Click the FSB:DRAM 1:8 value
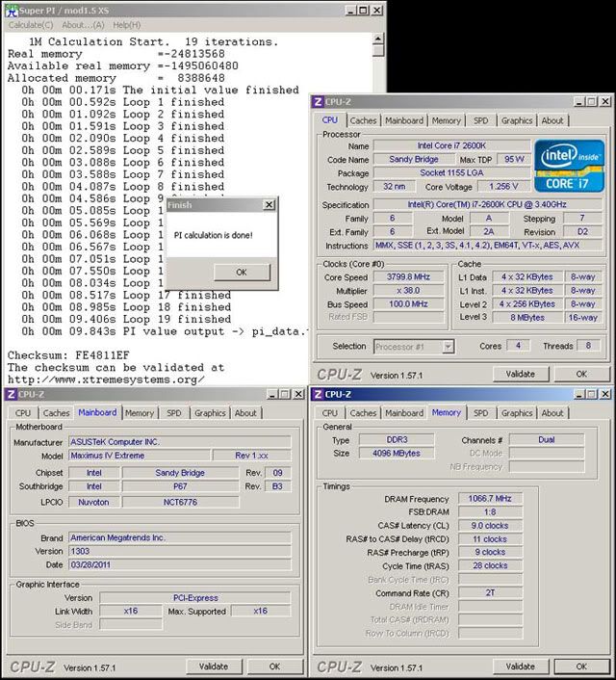 [490, 512]
